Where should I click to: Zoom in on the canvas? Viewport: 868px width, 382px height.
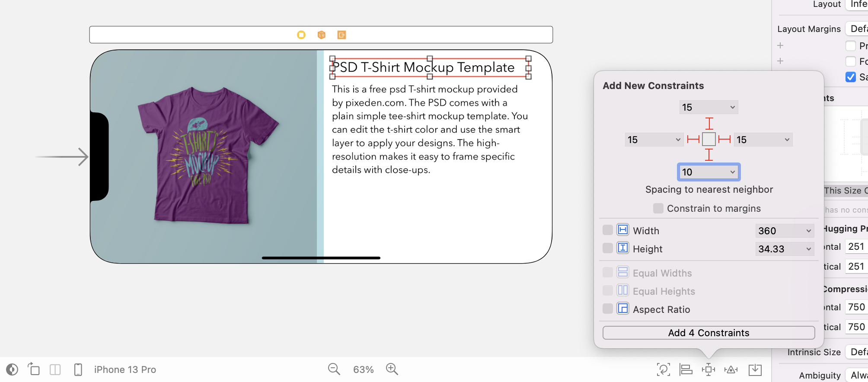coord(392,369)
